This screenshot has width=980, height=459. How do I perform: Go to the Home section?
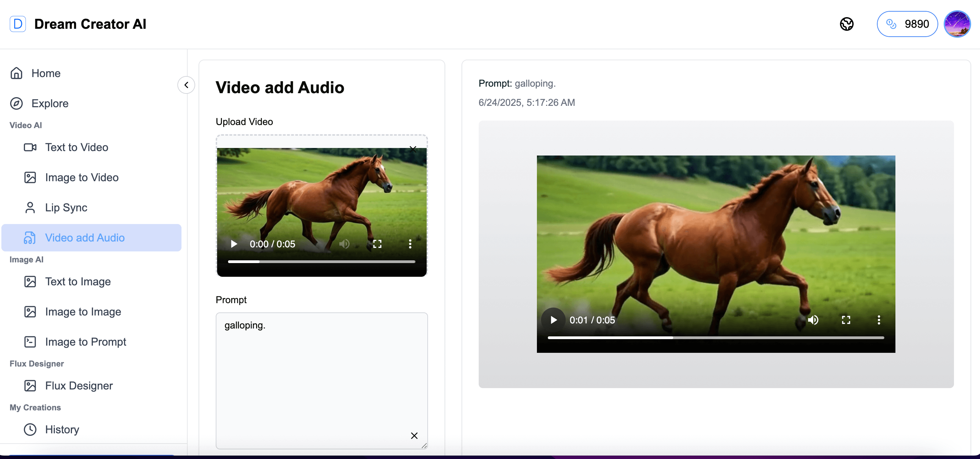coord(46,73)
